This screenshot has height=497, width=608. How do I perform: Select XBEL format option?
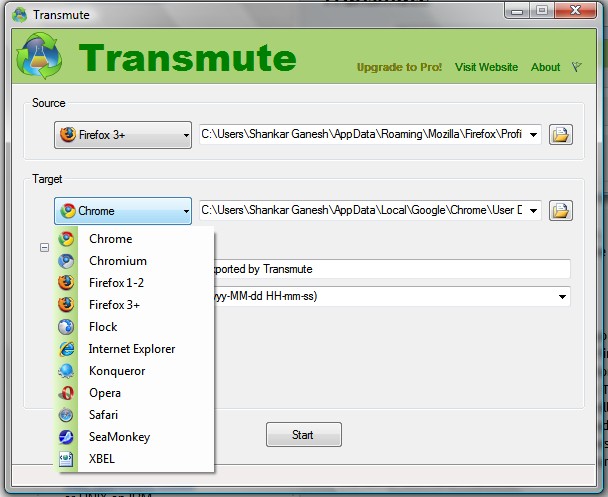[x=134, y=459]
